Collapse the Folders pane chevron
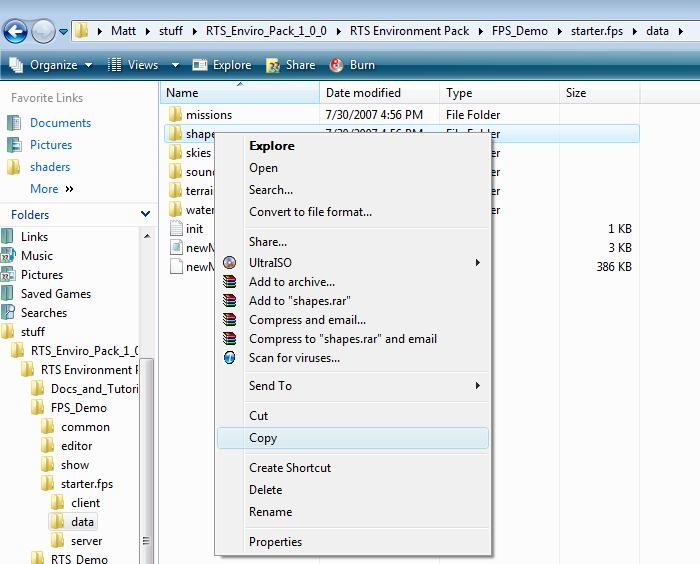Viewport: 700px width, 564px height. [x=146, y=214]
